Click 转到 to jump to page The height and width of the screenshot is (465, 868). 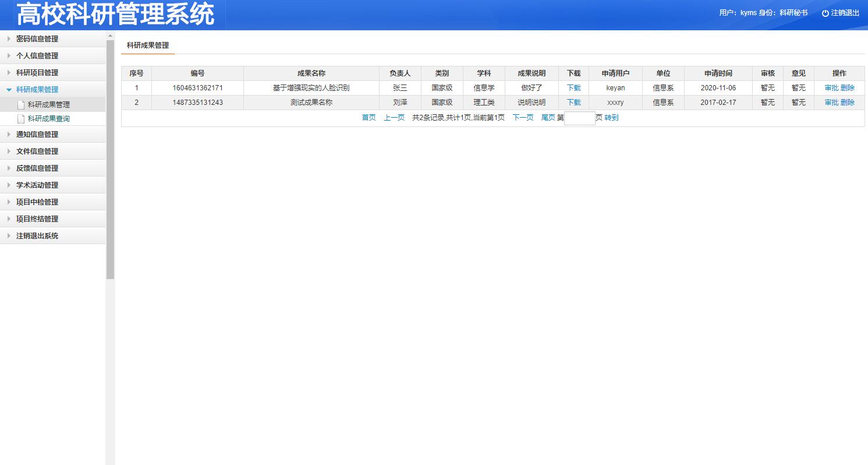point(611,118)
